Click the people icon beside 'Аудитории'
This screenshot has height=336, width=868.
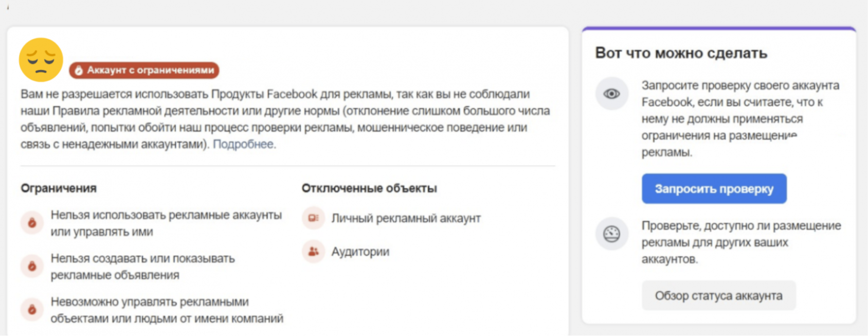click(x=313, y=252)
